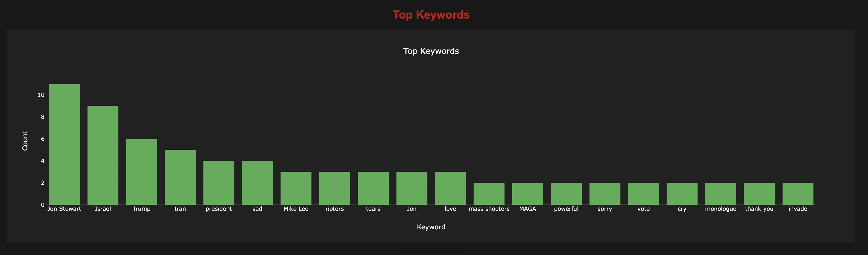Click the vote bar
Screen dimensions: 868x255
[x=644, y=194]
